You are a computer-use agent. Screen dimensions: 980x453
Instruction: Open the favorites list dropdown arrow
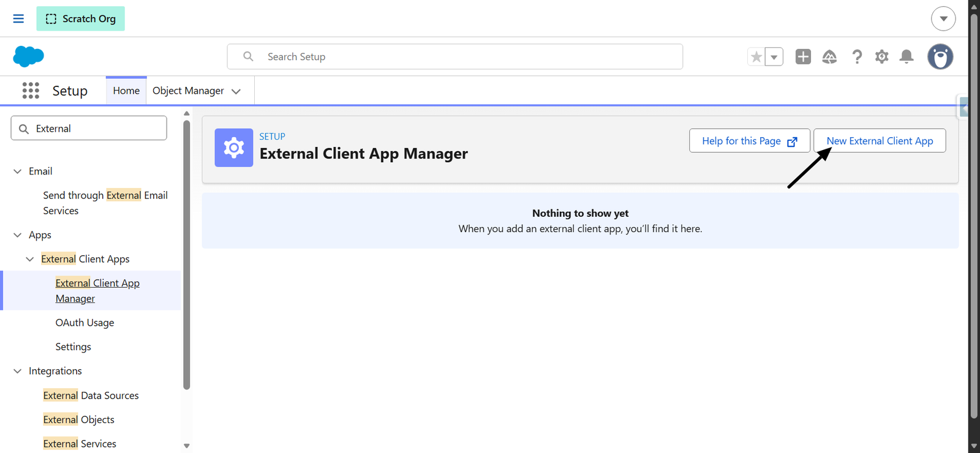pyautogui.click(x=774, y=57)
